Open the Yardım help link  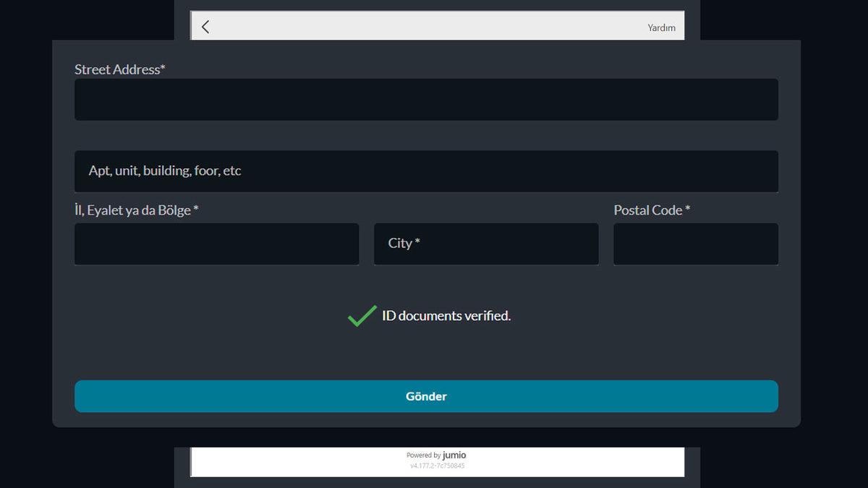661,27
